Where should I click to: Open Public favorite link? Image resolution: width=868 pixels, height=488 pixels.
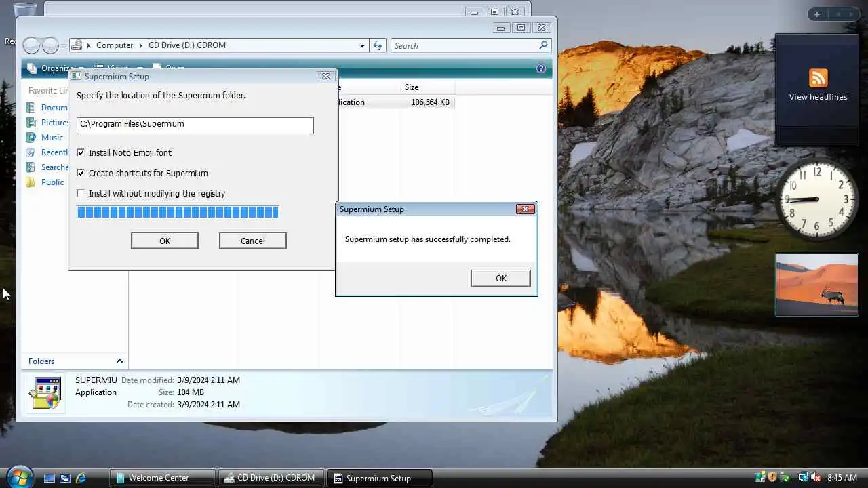pyautogui.click(x=53, y=182)
